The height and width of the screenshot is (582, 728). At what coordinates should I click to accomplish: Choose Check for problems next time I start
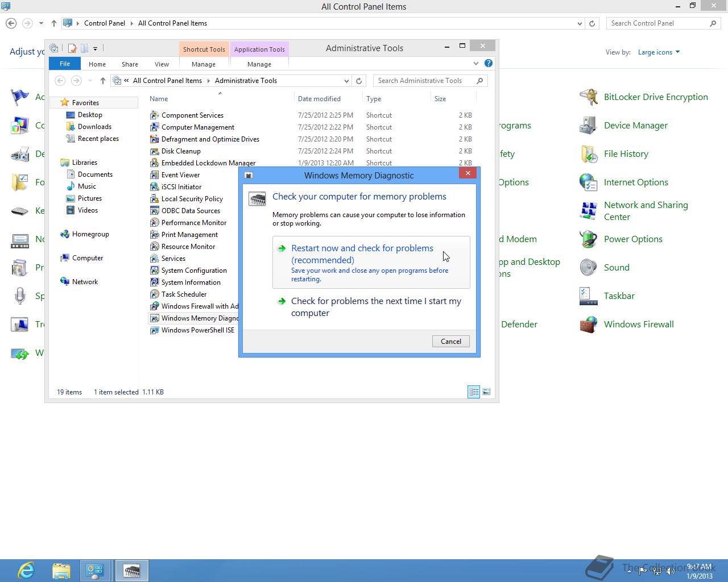click(x=371, y=307)
